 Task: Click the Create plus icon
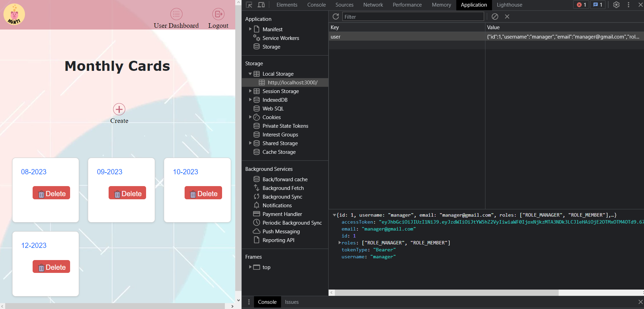point(119,109)
